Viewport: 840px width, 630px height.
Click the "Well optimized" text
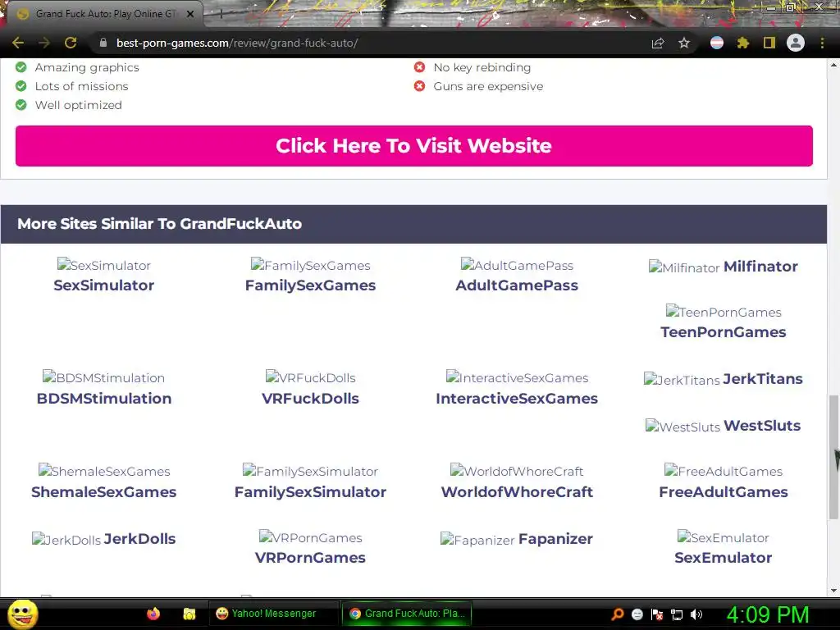coord(78,105)
